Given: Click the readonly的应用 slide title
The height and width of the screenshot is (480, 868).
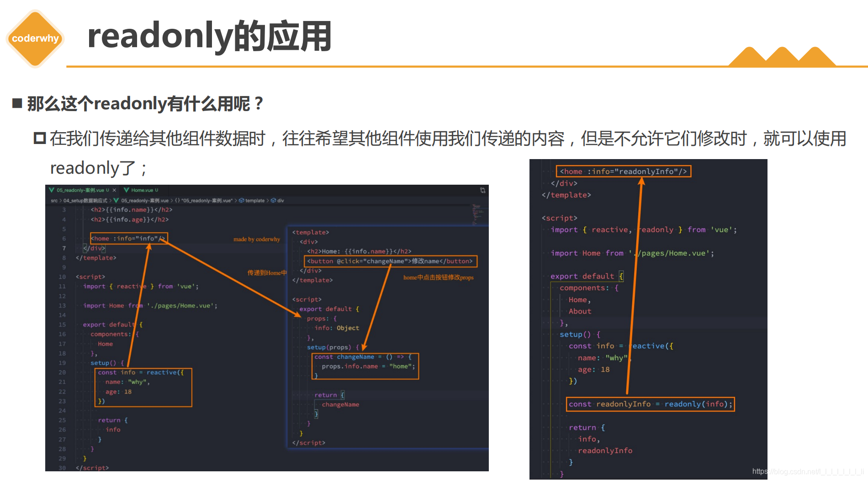Looking at the screenshot, I should click(209, 37).
